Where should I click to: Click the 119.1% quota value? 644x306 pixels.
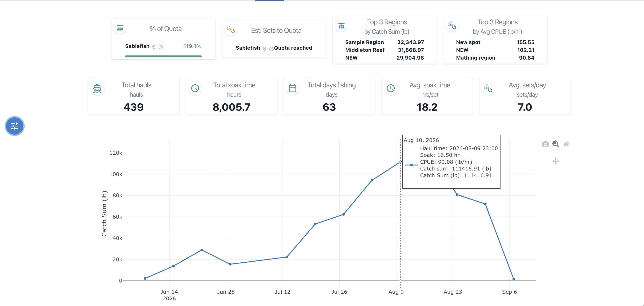coord(192,46)
